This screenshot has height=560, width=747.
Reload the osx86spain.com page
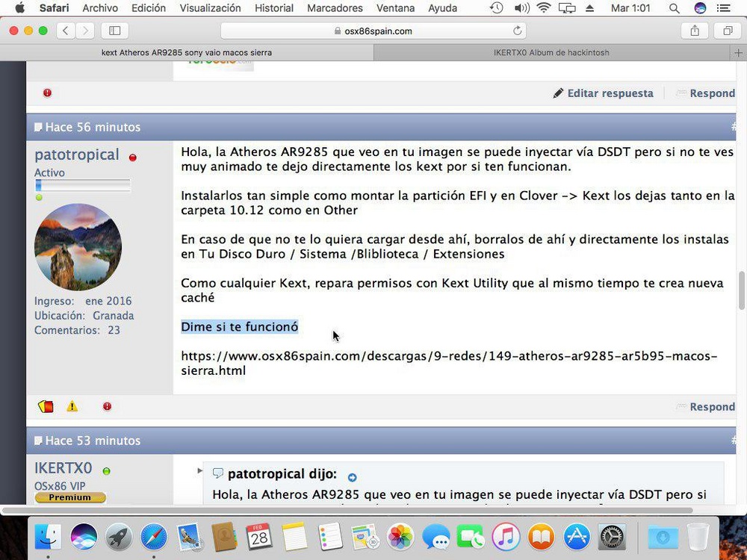[x=518, y=31]
